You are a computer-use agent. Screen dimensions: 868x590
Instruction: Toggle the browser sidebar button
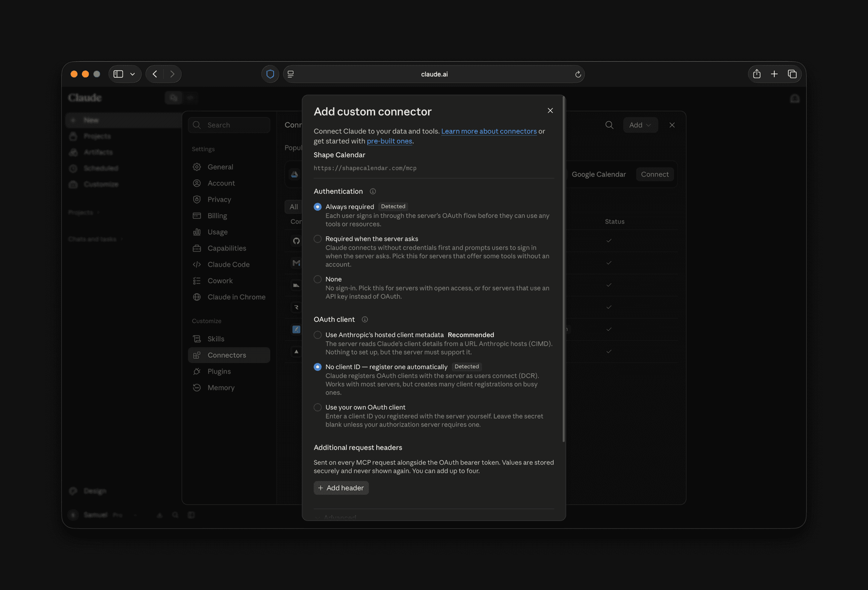118,74
